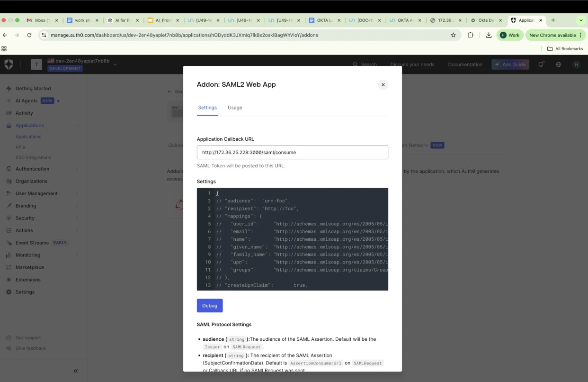
Task: Open the Monitoring sidebar icon
Action: (x=8, y=255)
